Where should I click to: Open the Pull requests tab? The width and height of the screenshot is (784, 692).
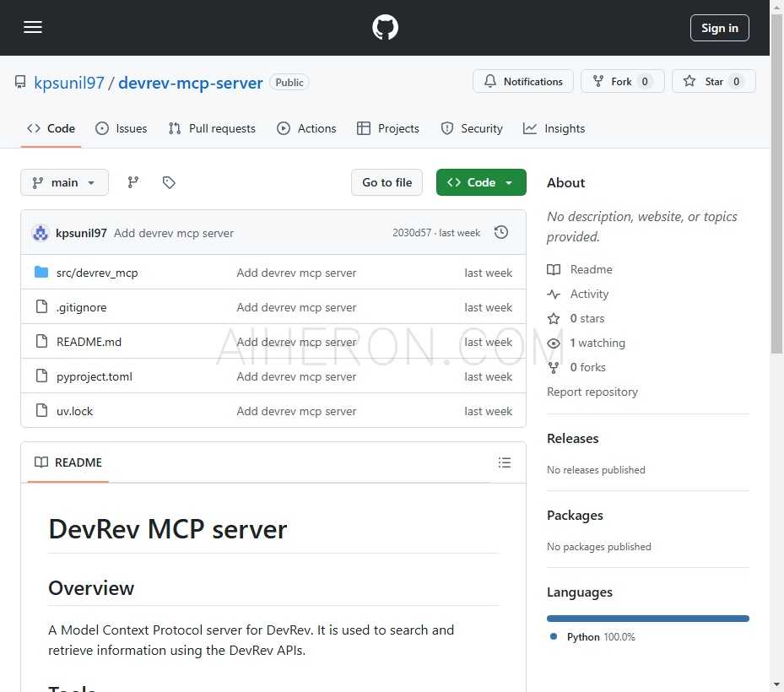212,128
